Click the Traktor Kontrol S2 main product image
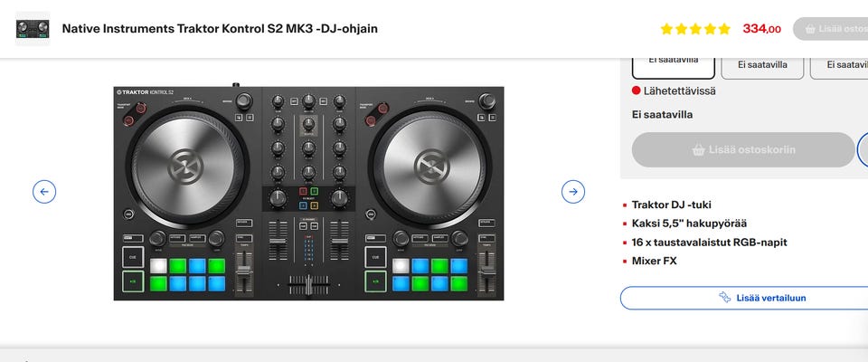The height and width of the screenshot is (362, 868). pos(309,194)
